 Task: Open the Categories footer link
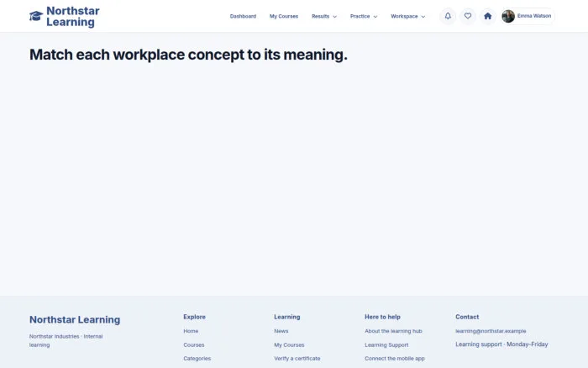(197, 358)
